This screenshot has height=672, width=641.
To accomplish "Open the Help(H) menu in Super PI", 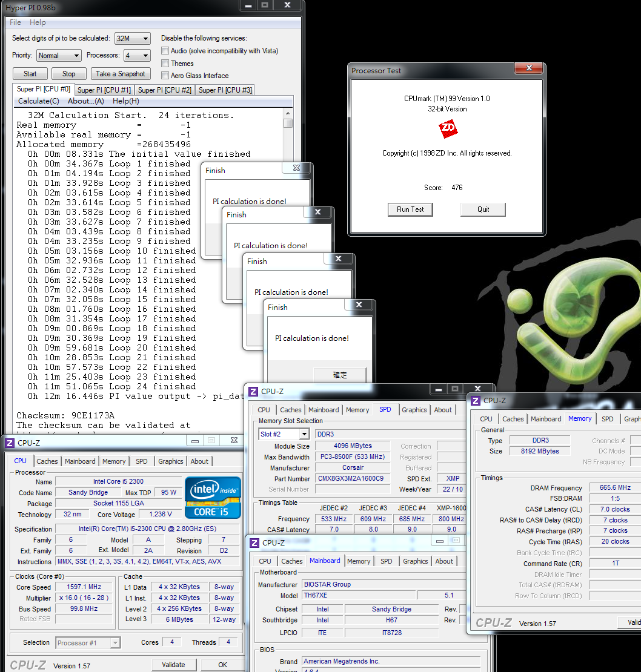I will (x=125, y=101).
